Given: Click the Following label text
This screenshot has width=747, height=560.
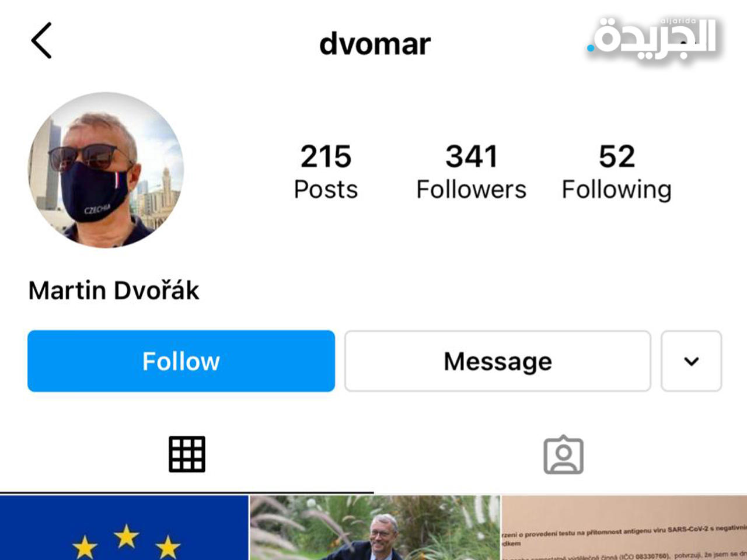Looking at the screenshot, I should coord(617,190).
